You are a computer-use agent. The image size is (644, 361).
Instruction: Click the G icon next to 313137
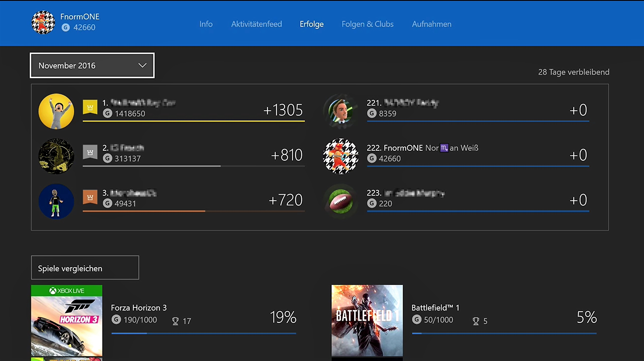click(108, 159)
